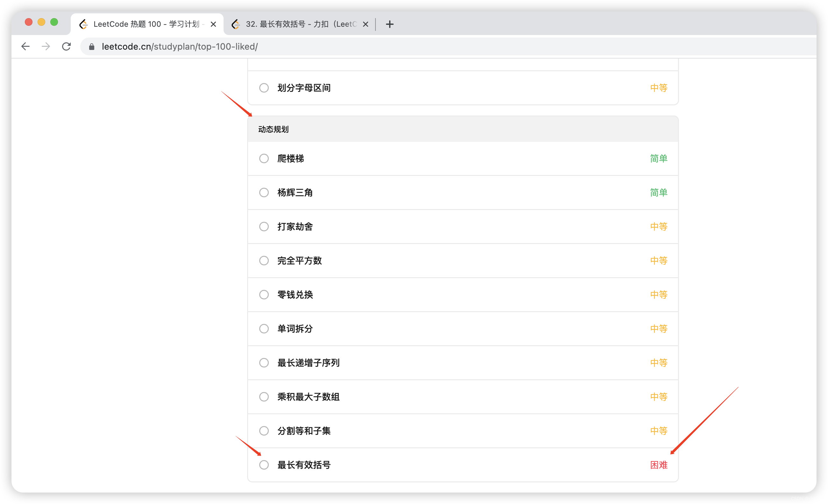Open the 最长递增子序列 problem
The width and height of the screenshot is (828, 504).
(308, 363)
